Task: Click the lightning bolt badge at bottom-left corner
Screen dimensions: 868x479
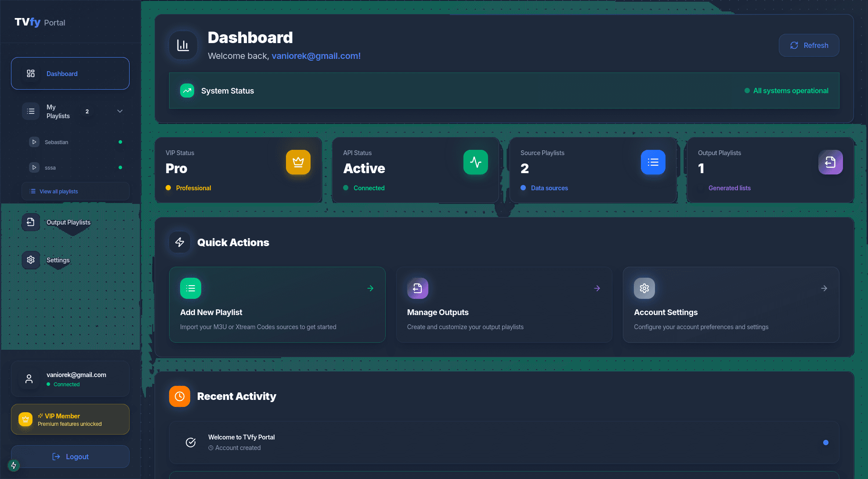Action: click(x=14, y=465)
